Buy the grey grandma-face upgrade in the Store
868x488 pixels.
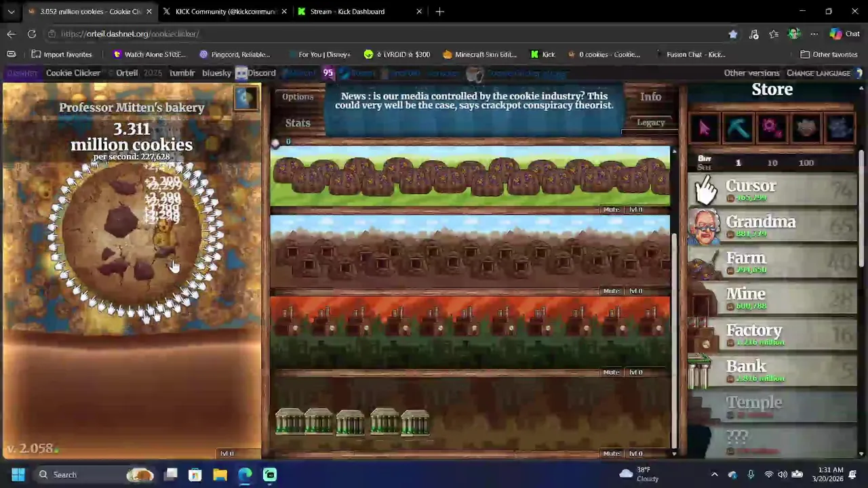[805, 127]
